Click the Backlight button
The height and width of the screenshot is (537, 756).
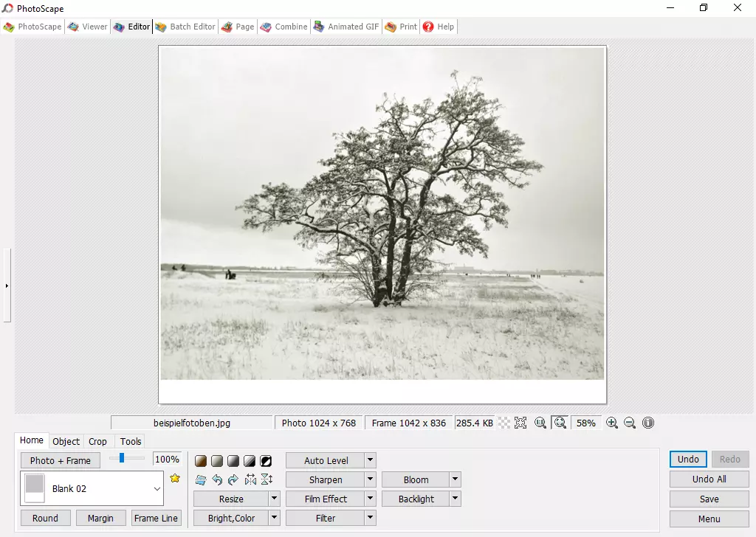[x=416, y=499]
